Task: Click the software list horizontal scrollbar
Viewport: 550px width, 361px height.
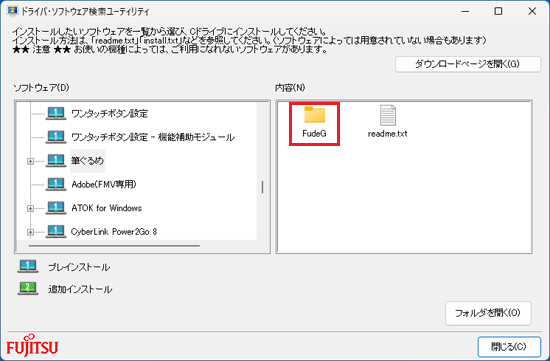Action: [x=114, y=246]
